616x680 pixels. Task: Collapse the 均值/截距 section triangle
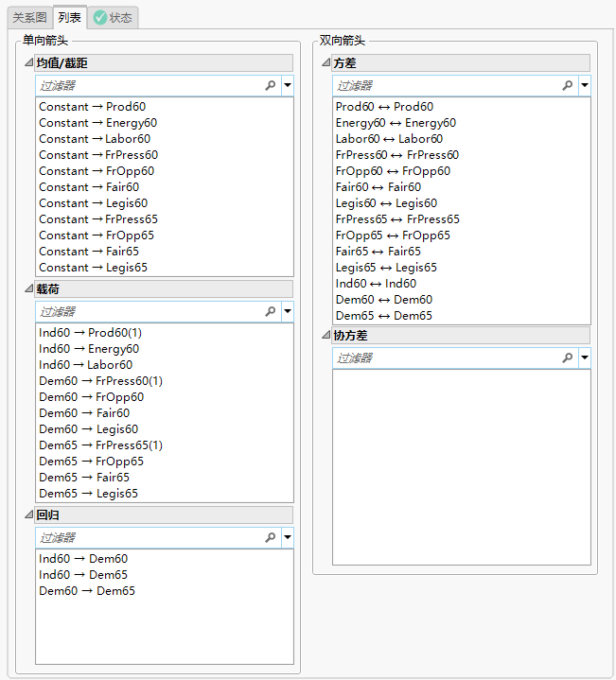[x=28, y=63]
